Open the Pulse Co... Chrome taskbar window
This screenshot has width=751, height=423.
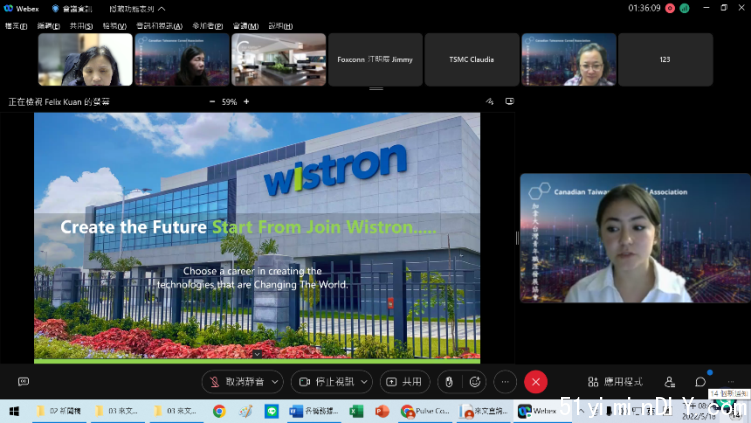click(x=425, y=411)
